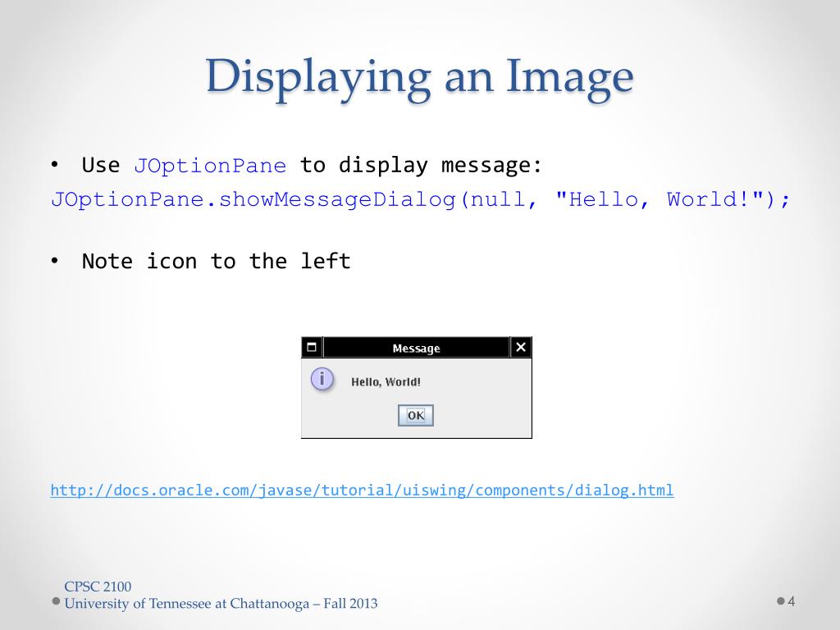Open the Message dialog window menu icon
The width and height of the screenshot is (840, 630).
312,347
